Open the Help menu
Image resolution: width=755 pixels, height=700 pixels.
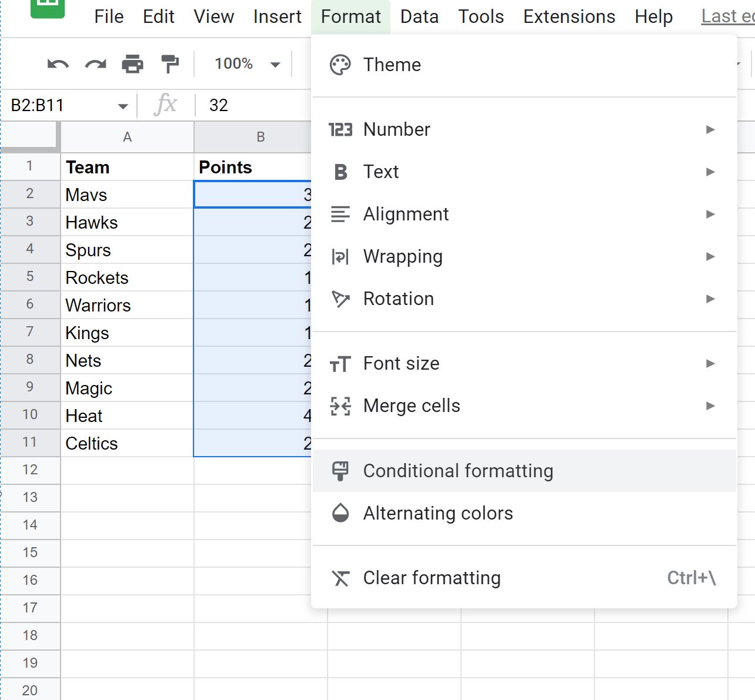click(653, 16)
